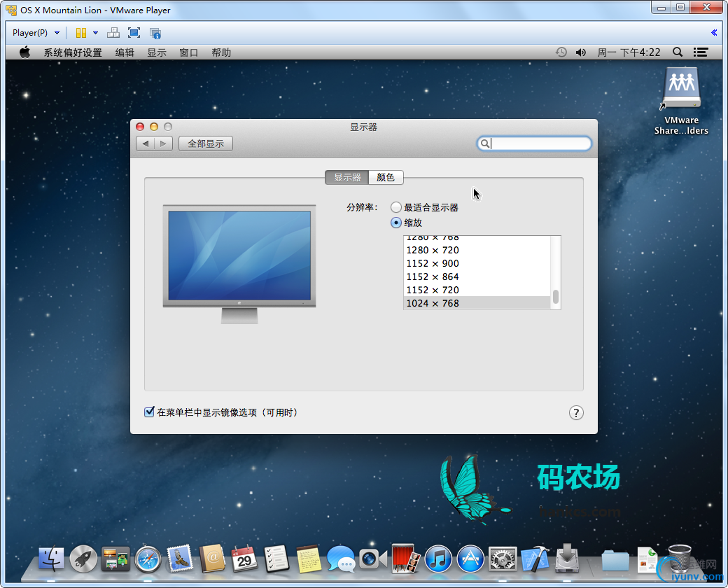Open Messages speech bubble icon
The width and height of the screenshot is (728, 588).
341,559
